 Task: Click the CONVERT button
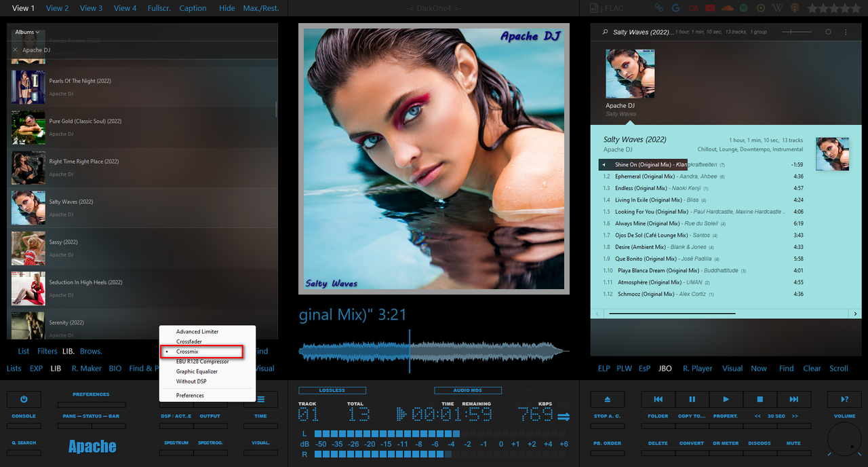point(691,443)
